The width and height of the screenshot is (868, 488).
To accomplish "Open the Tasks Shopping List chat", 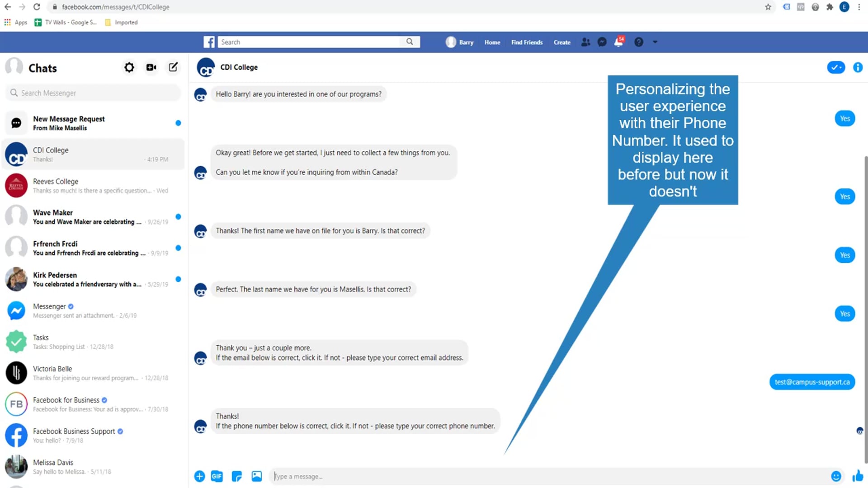I will click(93, 342).
